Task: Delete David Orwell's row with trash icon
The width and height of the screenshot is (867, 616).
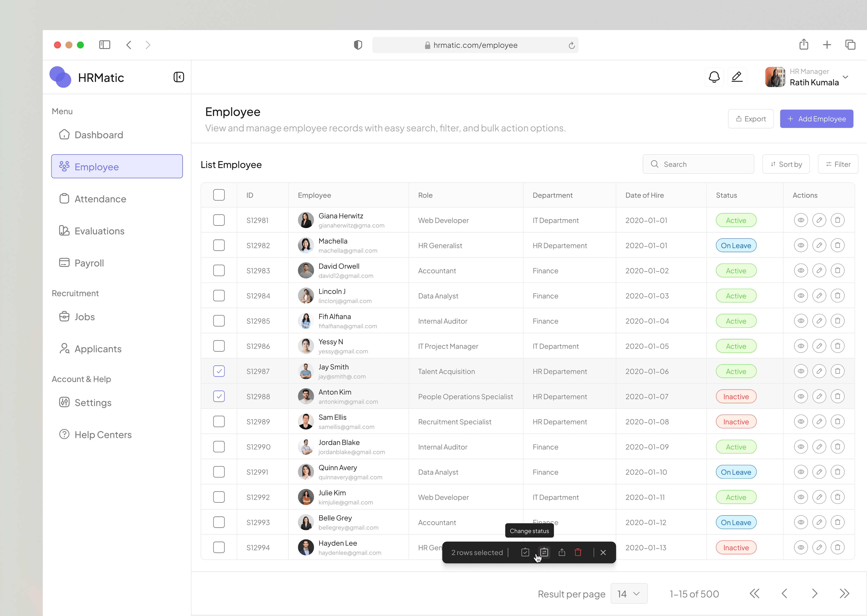Action: coord(837,270)
